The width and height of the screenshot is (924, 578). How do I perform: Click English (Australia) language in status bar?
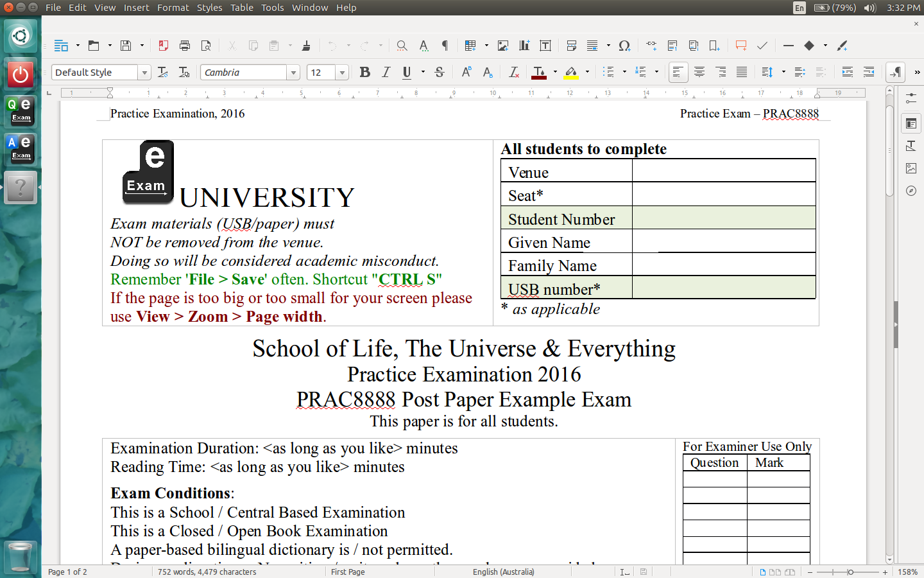tap(503, 572)
